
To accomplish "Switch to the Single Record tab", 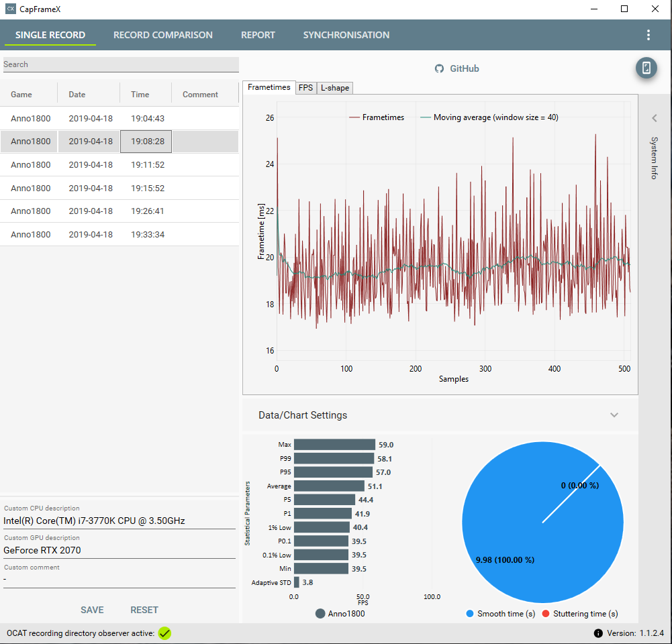I will 50,35.
